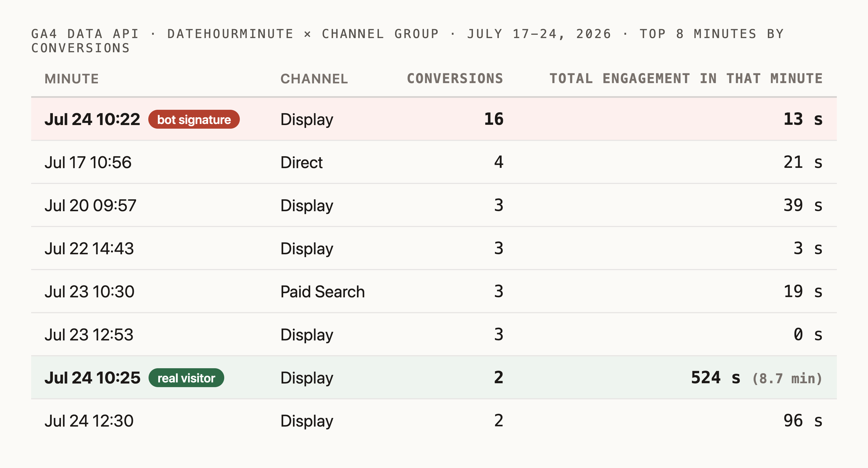The image size is (868, 468).
Task: Select the Jul 24 10:22 row timestamp
Action: (92, 120)
